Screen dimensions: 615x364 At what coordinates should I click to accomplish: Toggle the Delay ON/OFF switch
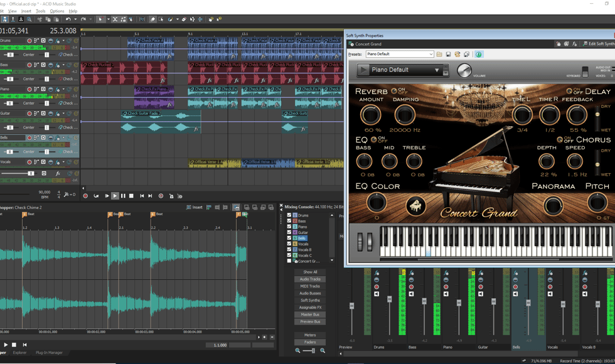(x=569, y=91)
